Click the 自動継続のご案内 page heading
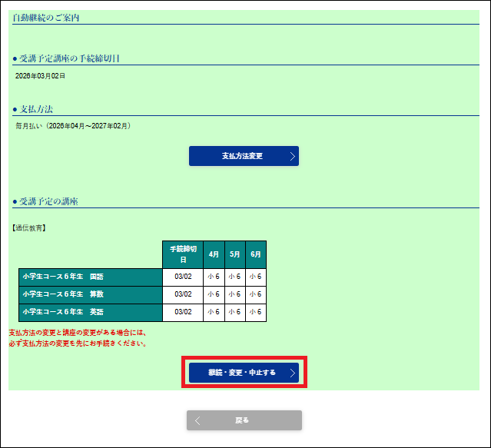This screenshot has height=448, width=491. click(46, 17)
